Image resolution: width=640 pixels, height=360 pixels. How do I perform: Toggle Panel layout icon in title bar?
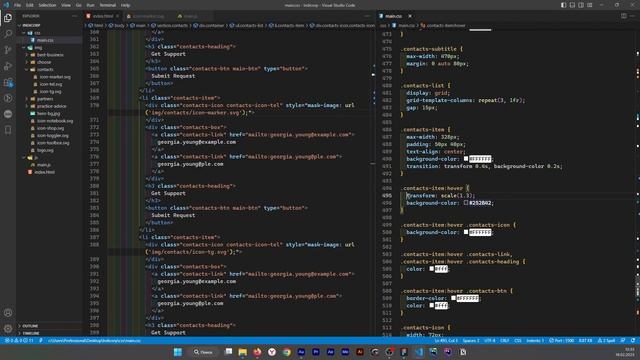coord(572,5)
